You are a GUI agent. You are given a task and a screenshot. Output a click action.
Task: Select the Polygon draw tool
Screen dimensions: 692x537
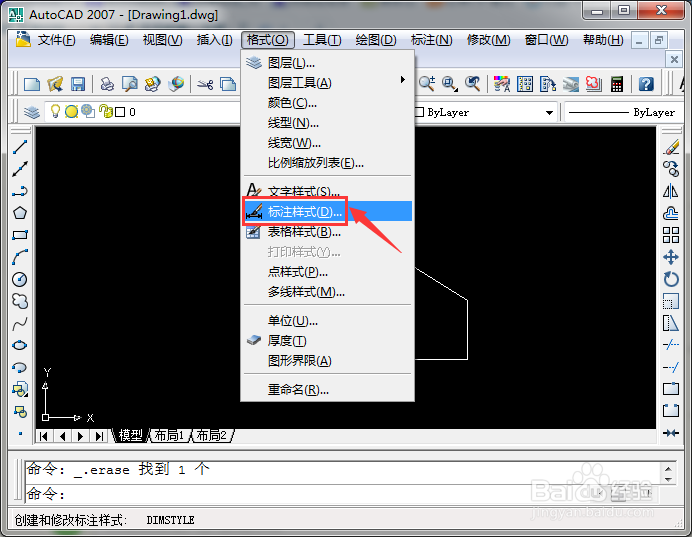(x=20, y=213)
